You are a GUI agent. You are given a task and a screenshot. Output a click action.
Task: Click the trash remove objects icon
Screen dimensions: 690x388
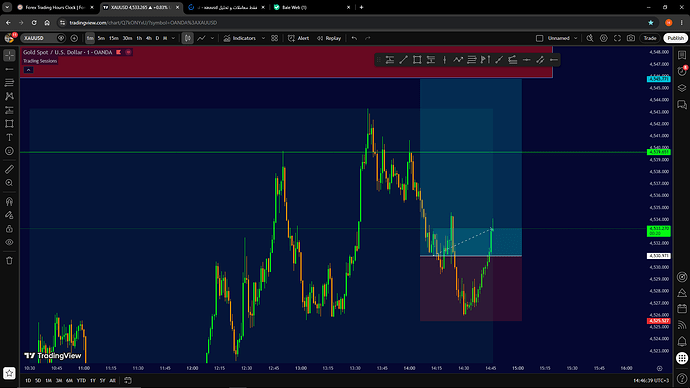pos(9,261)
